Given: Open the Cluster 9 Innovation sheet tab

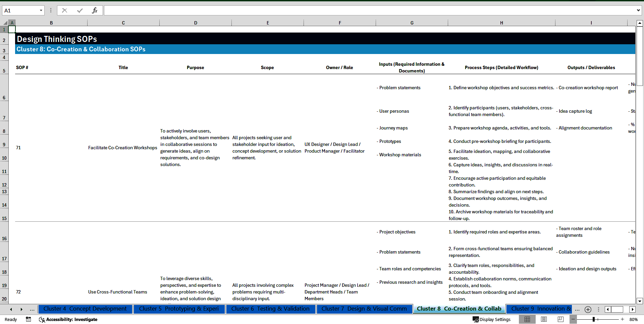Looking at the screenshot, I should coord(539,309).
